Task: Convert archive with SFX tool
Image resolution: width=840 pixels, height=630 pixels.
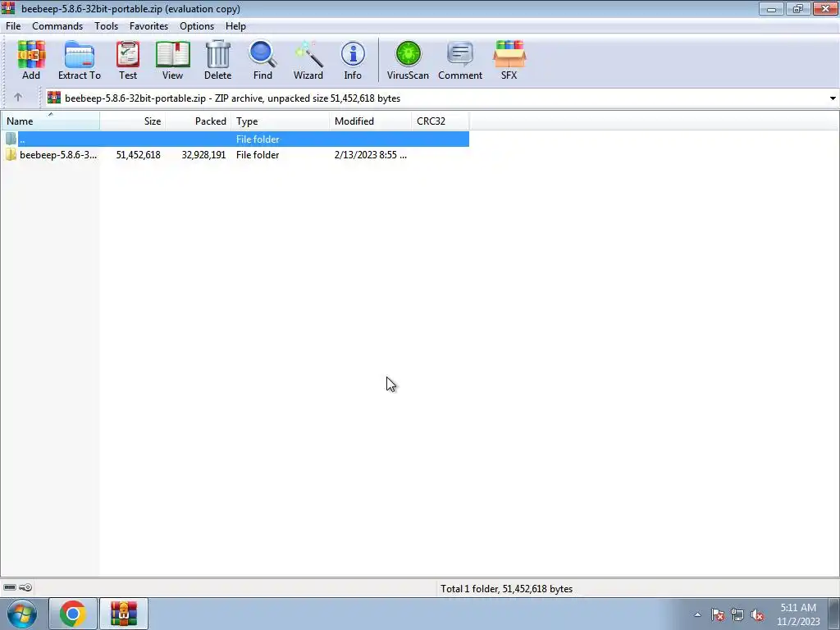Action: [x=509, y=60]
